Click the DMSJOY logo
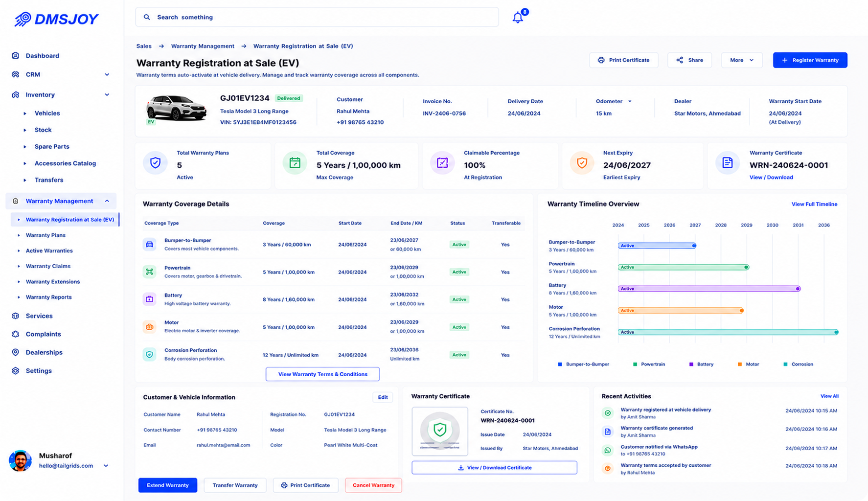Viewport: 868px width, 501px height. click(x=56, y=19)
